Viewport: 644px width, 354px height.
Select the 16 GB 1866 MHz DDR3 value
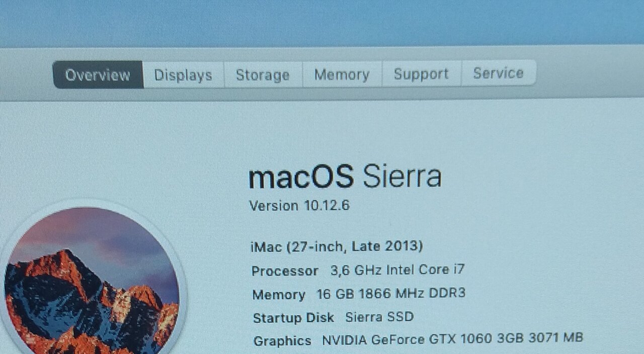coord(391,293)
